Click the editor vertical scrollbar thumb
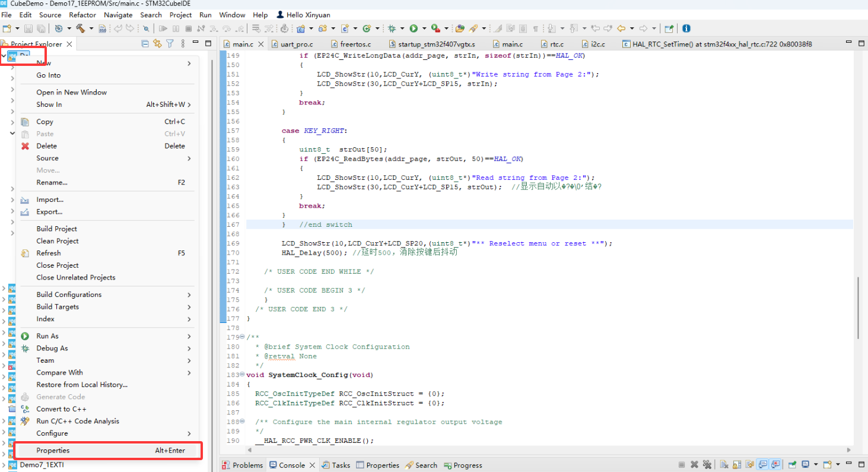The width and height of the screenshot is (868, 472). [x=858, y=308]
